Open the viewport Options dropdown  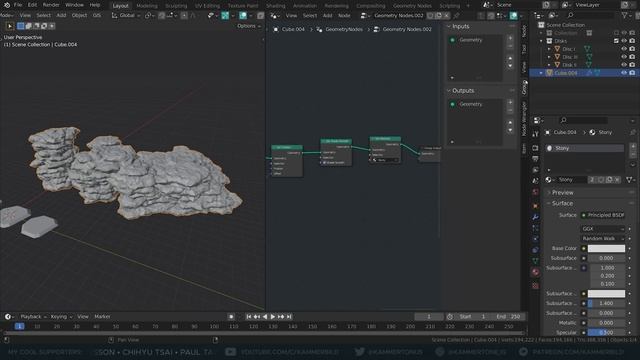249,26
